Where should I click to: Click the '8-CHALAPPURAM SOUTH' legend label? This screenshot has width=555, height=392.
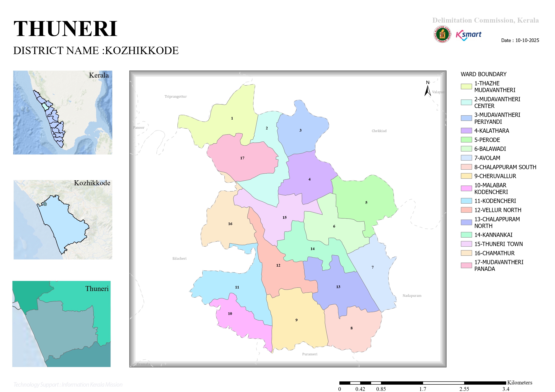pos(505,167)
